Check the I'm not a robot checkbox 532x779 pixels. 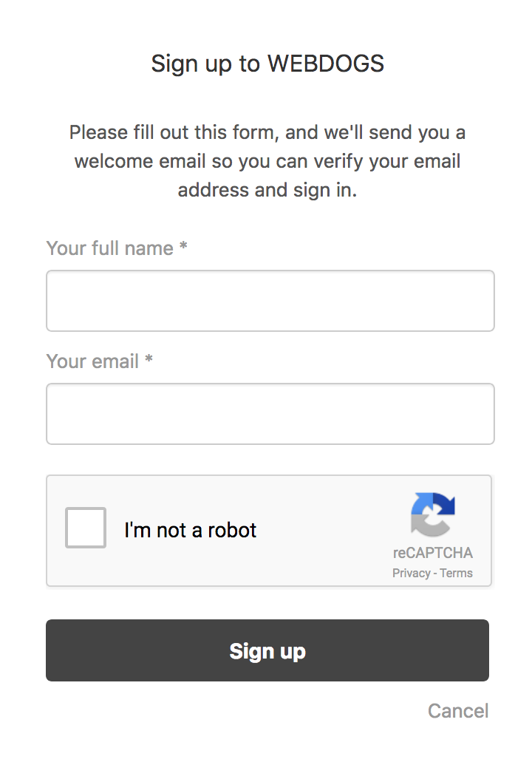(86, 528)
